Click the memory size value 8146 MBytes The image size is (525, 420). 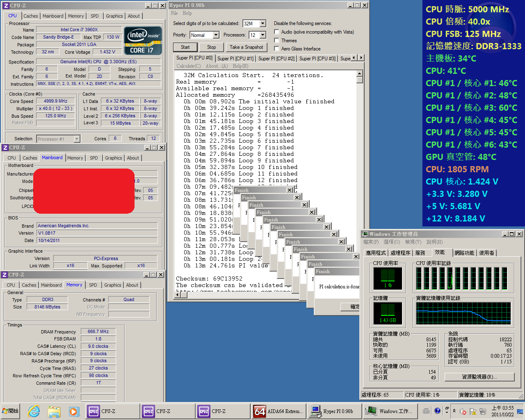(48, 307)
